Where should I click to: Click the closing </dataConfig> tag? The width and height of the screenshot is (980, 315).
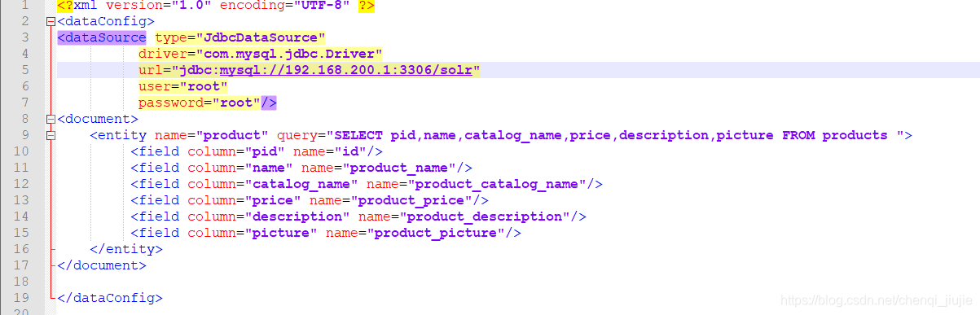click(110, 298)
